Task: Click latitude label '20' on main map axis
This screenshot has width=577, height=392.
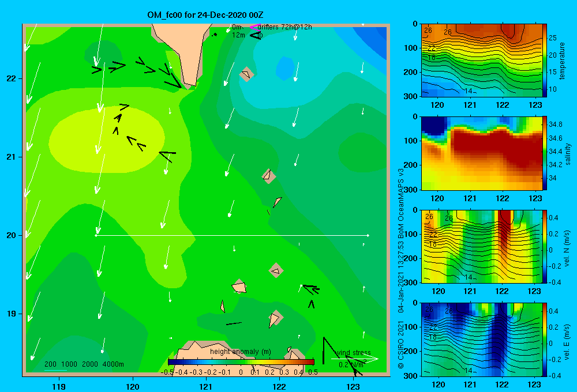Action: [12, 235]
